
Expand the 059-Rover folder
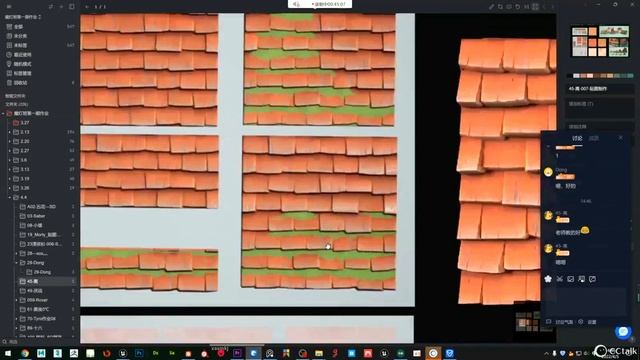click(x=17, y=300)
